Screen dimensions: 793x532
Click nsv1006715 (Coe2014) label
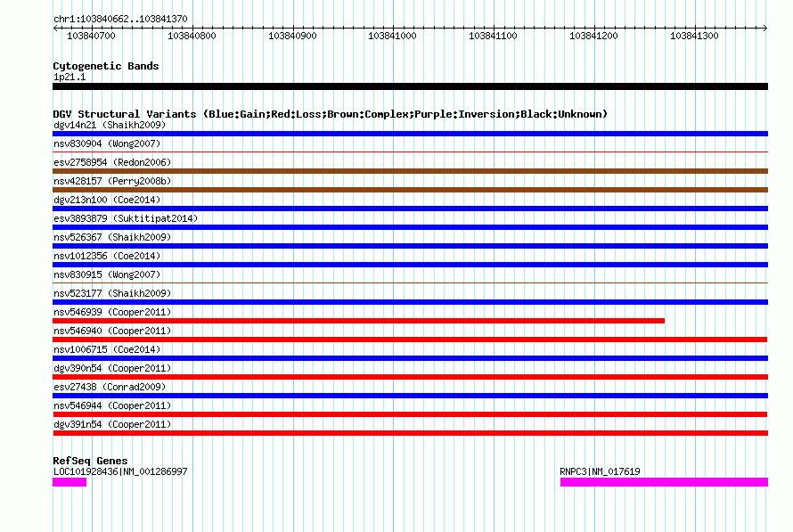(x=107, y=349)
